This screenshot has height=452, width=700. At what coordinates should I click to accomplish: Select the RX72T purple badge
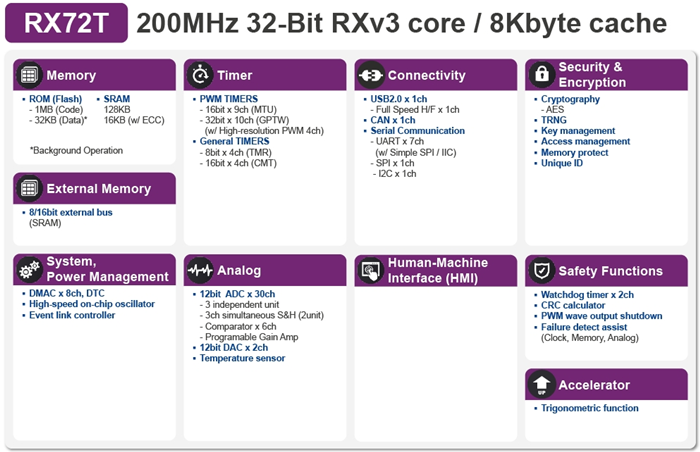click(x=67, y=23)
